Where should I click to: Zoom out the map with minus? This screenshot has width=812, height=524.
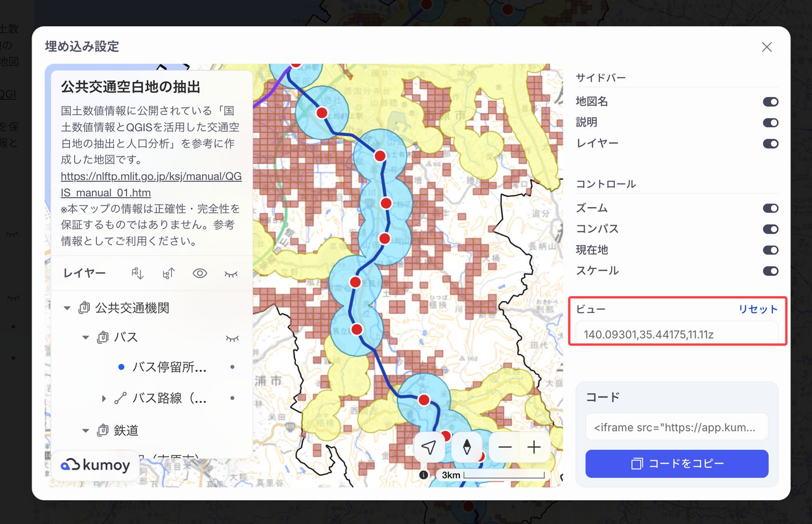tap(505, 447)
